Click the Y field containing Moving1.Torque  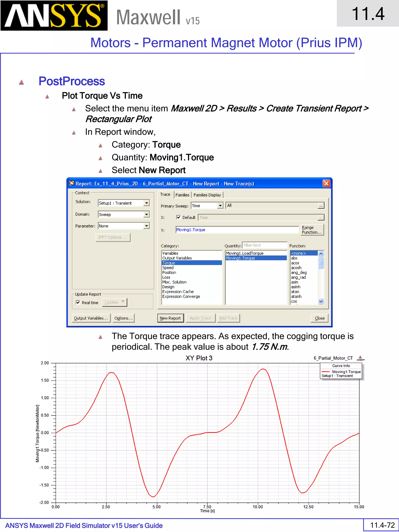[x=237, y=230]
